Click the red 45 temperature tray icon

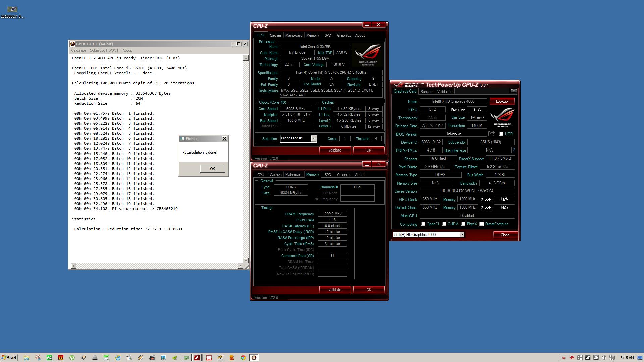tap(572, 358)
